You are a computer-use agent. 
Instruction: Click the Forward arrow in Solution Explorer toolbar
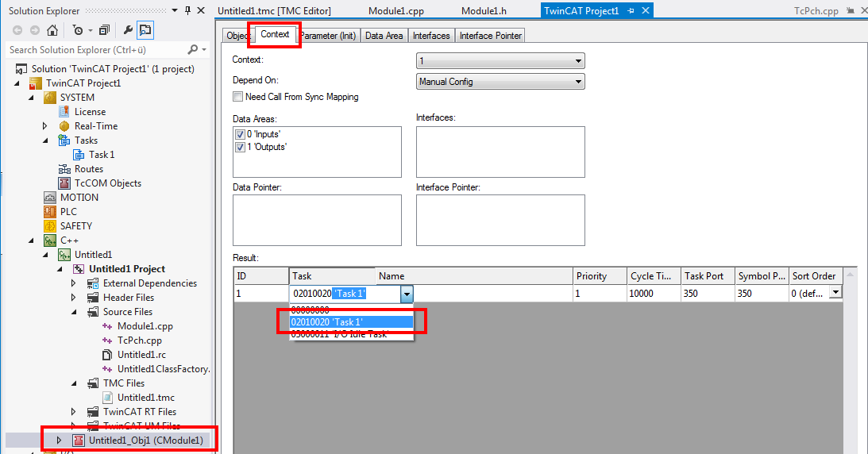[x=35, y=30]
